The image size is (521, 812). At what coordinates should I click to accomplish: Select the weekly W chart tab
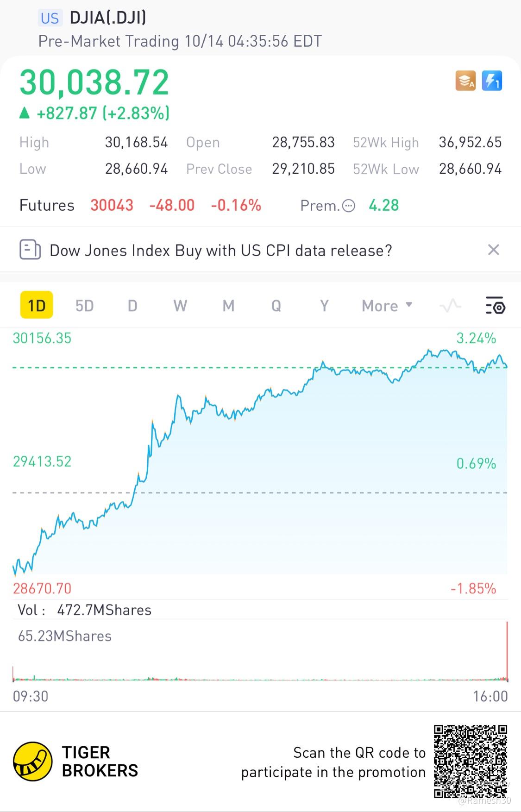click(x=180, y=306)
